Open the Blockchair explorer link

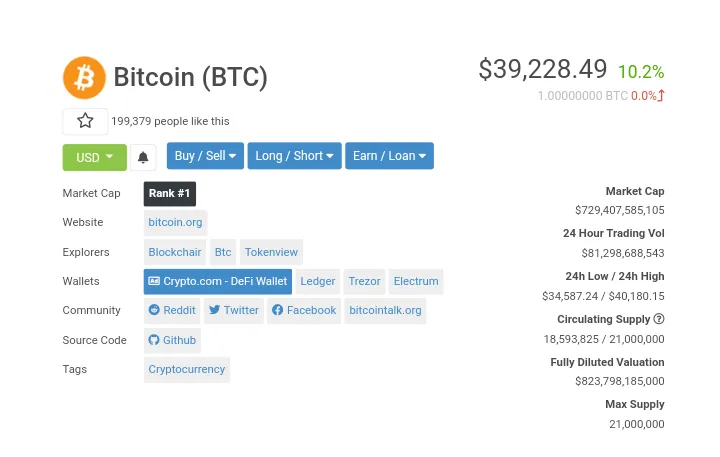[175, 252]
